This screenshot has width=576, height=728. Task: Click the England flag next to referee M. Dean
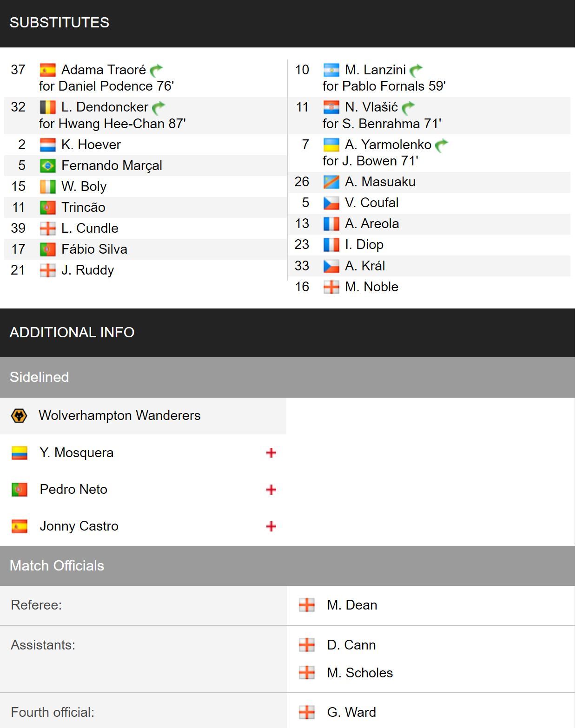pos(306,605)
